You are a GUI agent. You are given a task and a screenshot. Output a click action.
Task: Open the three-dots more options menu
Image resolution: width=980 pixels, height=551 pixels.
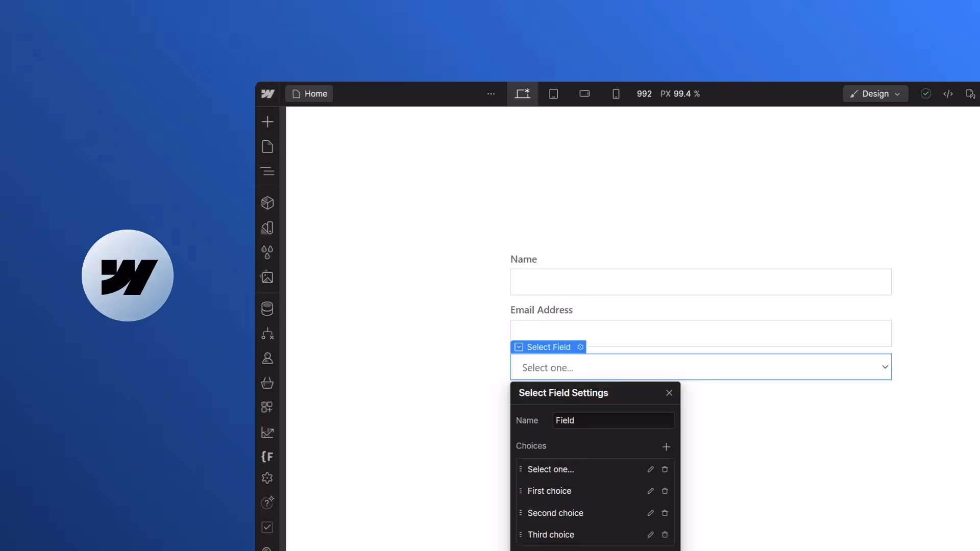click(491, 94)
